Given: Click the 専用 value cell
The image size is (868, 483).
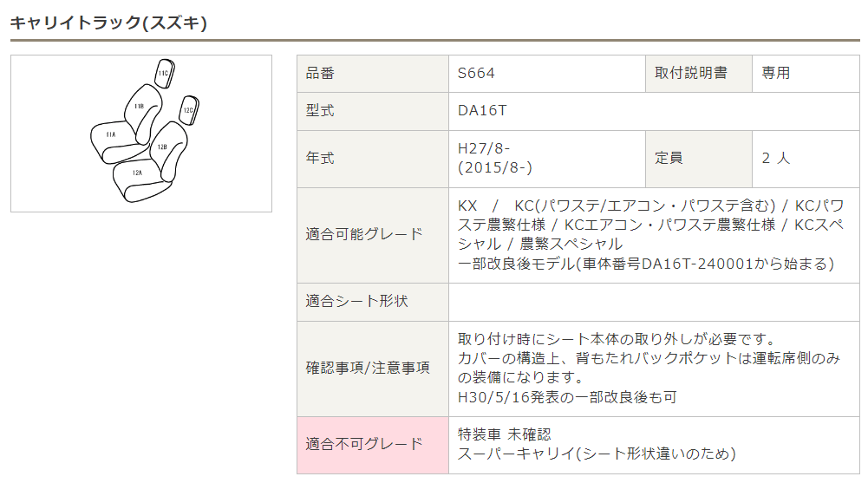Looking at the screenshot, I should [806, 74].
